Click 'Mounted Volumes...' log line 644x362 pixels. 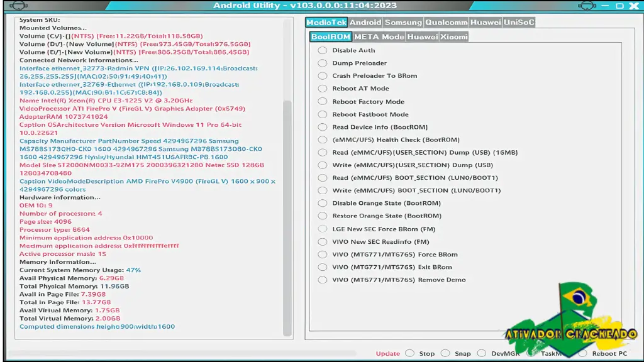[x=53, y=28]
